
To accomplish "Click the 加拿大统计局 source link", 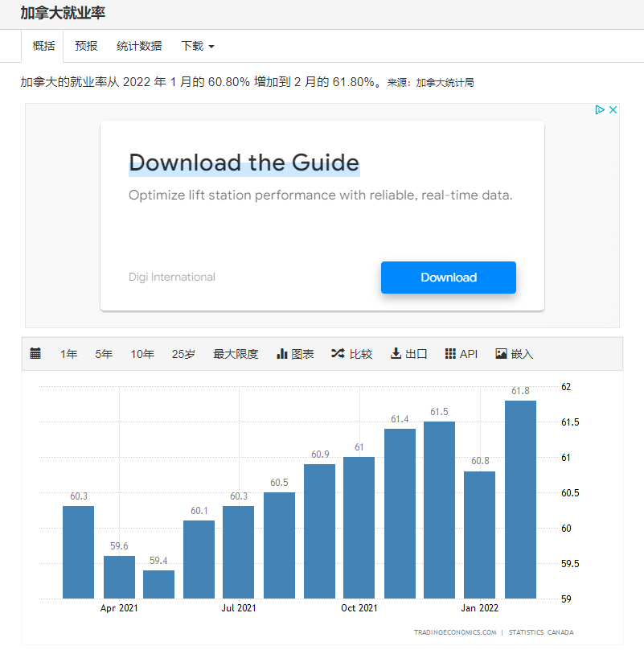I will 445,83.
